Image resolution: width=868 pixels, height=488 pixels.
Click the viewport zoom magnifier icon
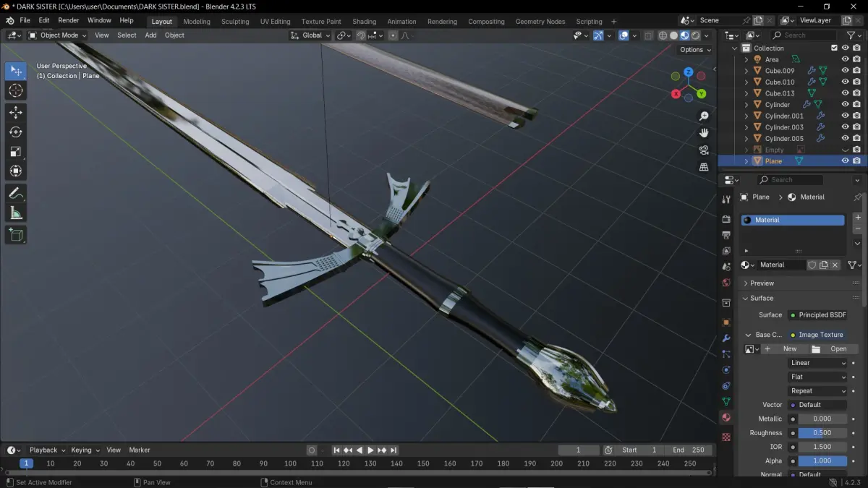tap(704, 116)
